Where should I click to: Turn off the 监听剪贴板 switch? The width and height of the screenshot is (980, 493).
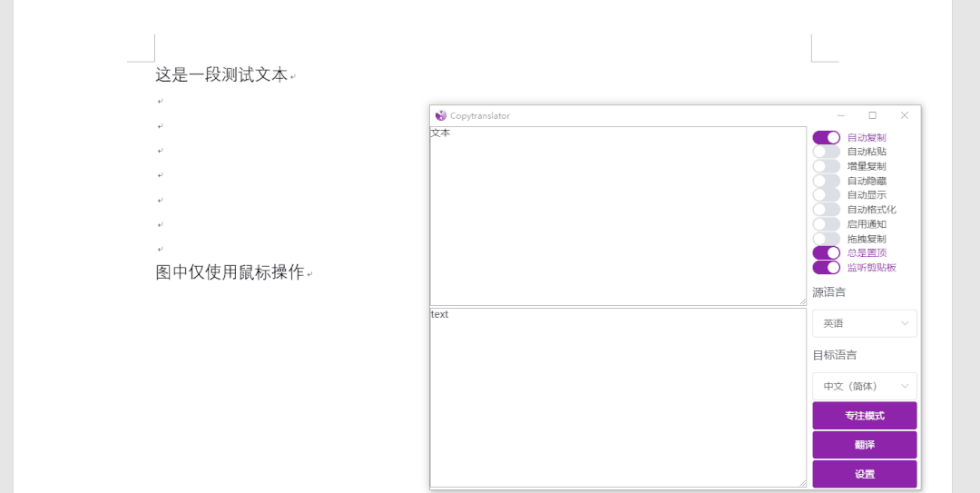[x=827, y=267]
